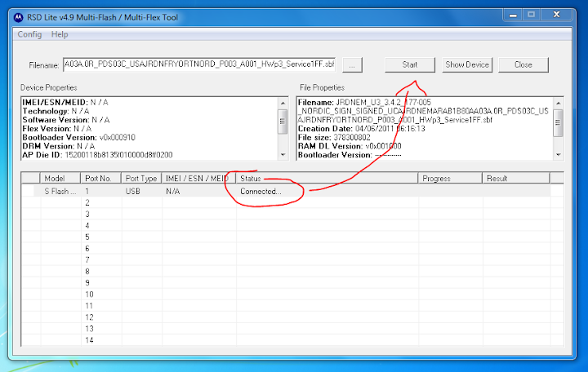588x372 pixels.
Task: Click the Creation Date line in File Properties
Action: [x=362, y=129]
